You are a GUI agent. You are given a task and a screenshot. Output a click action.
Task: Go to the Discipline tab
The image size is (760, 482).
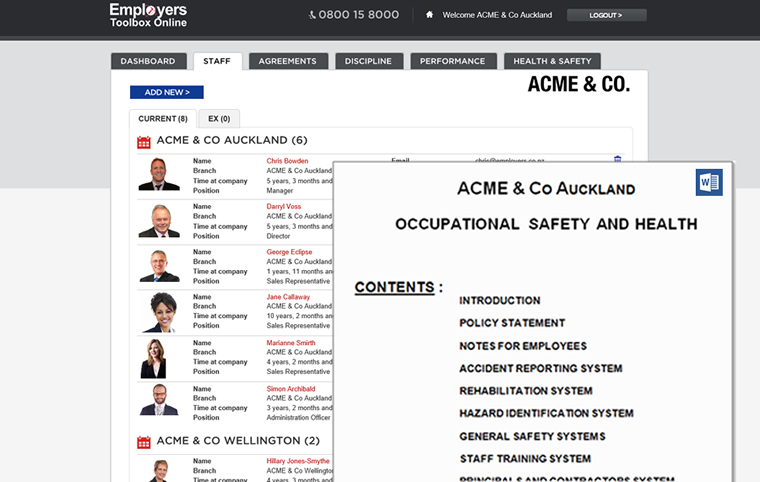[369, 61]
